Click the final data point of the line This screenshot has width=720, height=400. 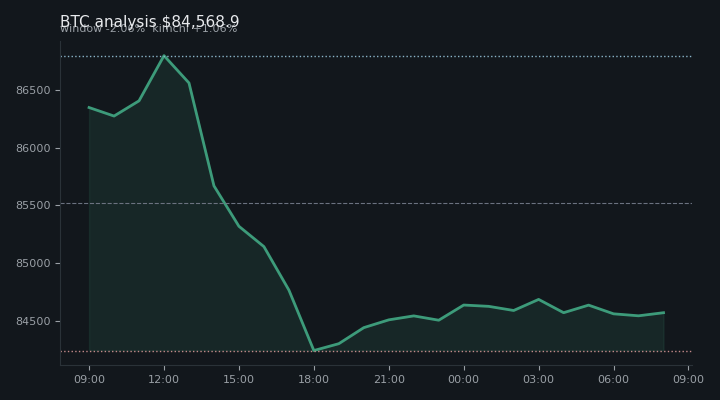(664, 313)
